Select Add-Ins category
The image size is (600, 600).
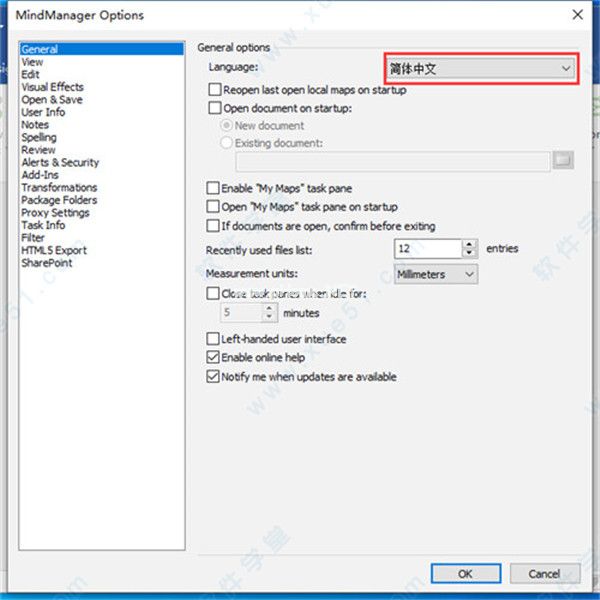point(40,175)
